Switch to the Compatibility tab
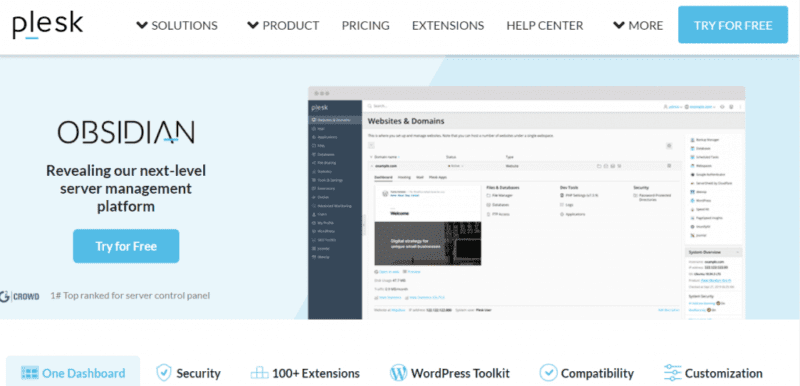 click(586, 373)
